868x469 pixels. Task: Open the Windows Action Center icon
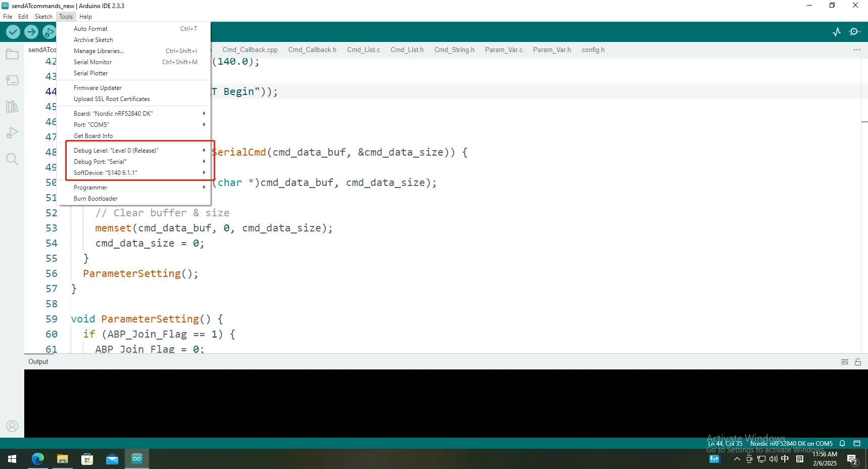(852, 459)
